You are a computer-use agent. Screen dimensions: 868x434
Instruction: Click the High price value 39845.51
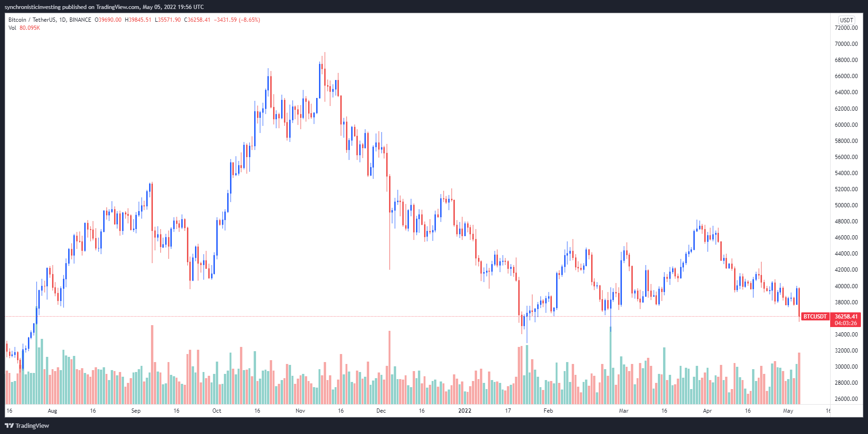[140, 20]
